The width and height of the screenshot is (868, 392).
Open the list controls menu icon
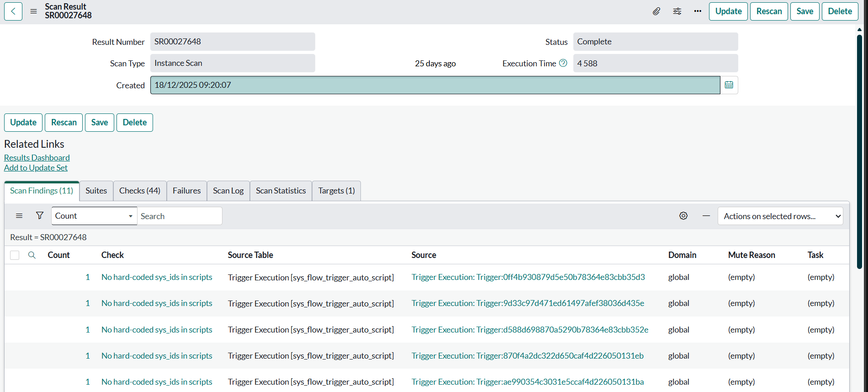pyautogui.click(x=19, y=216)
